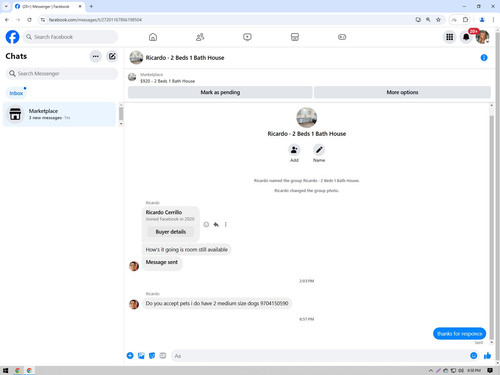Open the Marketplace icon in top navigation
Screen dimensions: 500x375
(295, 37)
